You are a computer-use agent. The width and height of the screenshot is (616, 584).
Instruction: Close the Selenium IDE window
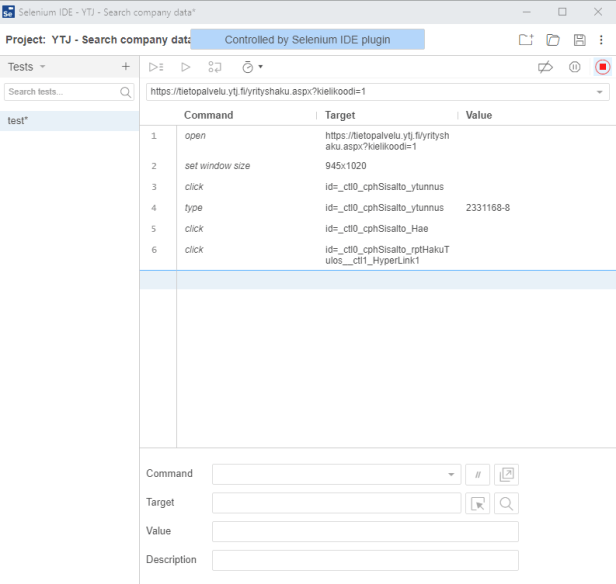598,12
